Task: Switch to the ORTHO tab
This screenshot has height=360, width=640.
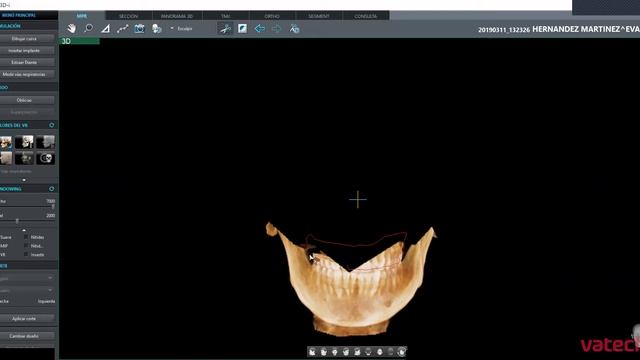Action: (x=272, y=16)
